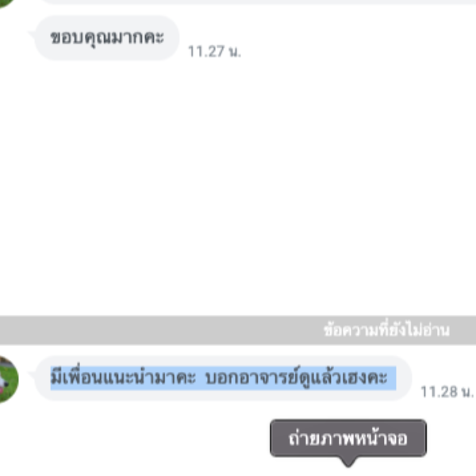
Task: Click the gray unread messages divider bar
Action: [238, 330]
